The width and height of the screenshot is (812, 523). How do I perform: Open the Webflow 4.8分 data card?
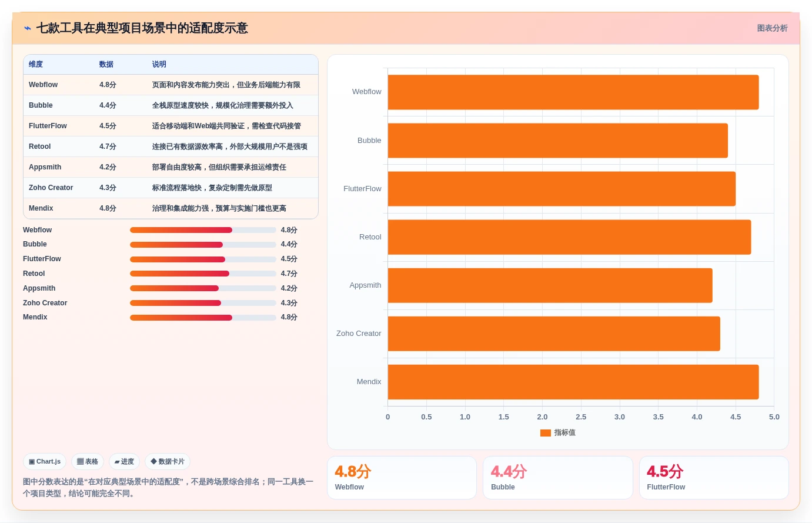[x=402, y=478]
